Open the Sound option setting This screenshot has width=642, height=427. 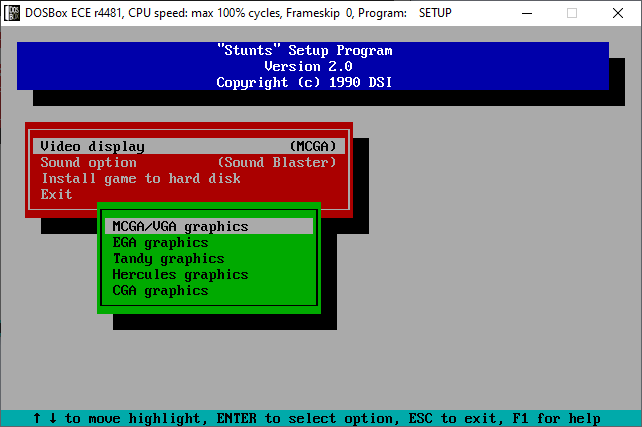coord(189,162)
